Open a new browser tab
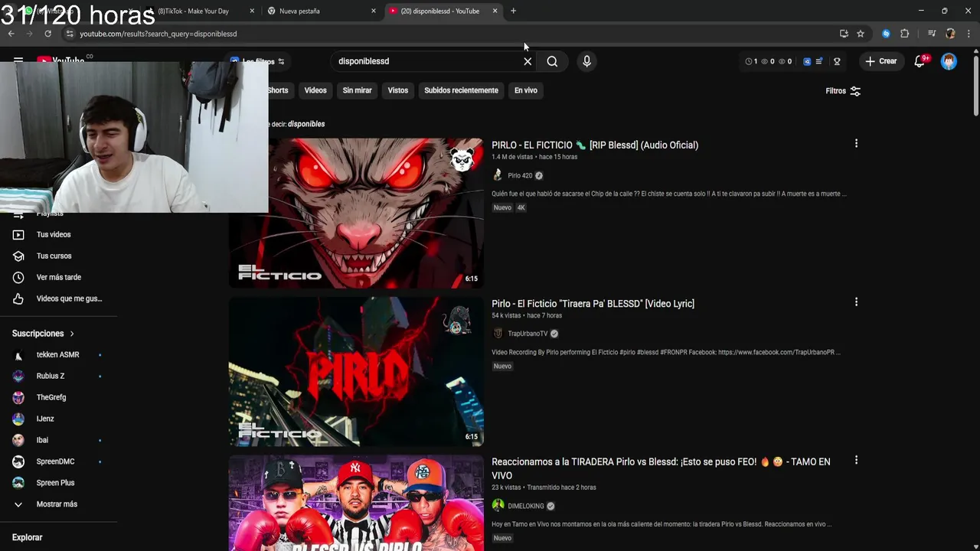The height and width of the screenshot is (551, 980). click(x=513, y=11)
